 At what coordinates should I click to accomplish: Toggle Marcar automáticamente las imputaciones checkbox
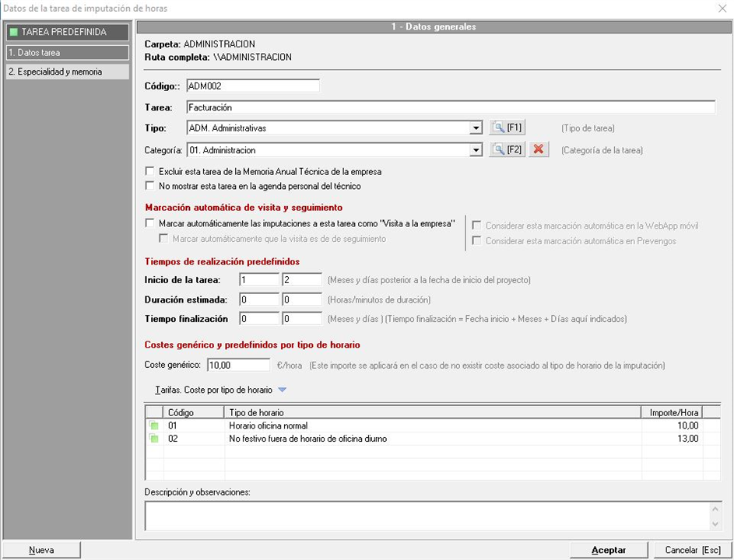click(x=150, y=223)
